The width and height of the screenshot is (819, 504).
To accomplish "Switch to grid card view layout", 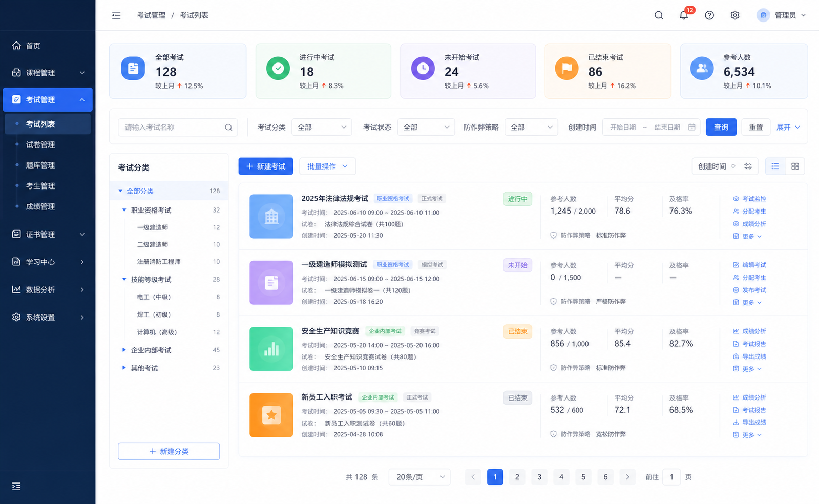I will coord(795,166).
